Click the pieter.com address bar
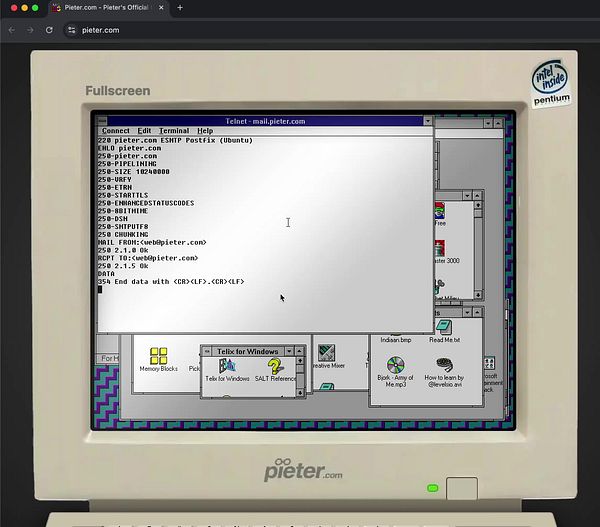 tap(329, 30)
